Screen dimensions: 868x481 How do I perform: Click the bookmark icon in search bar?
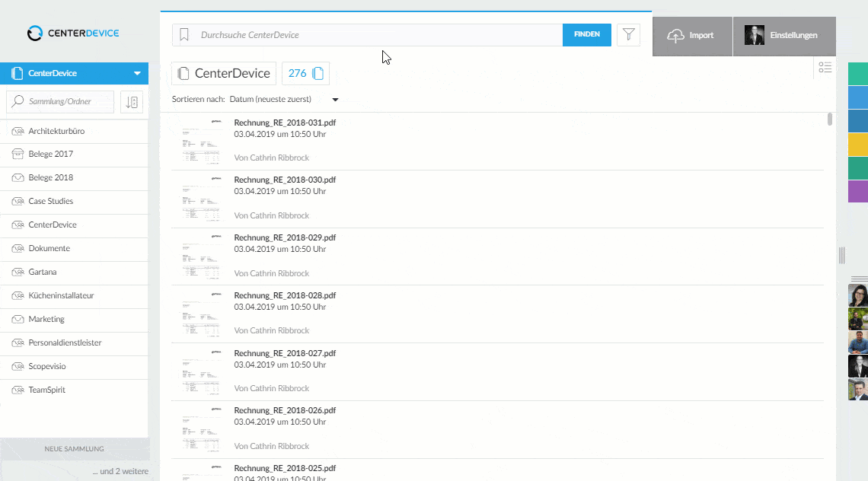pos(183,35)
